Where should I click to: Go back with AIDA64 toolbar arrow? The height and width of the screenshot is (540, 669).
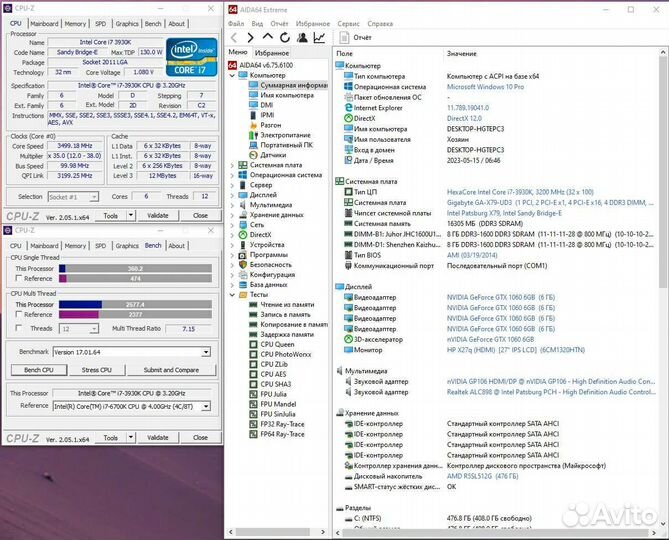[234, 38]
